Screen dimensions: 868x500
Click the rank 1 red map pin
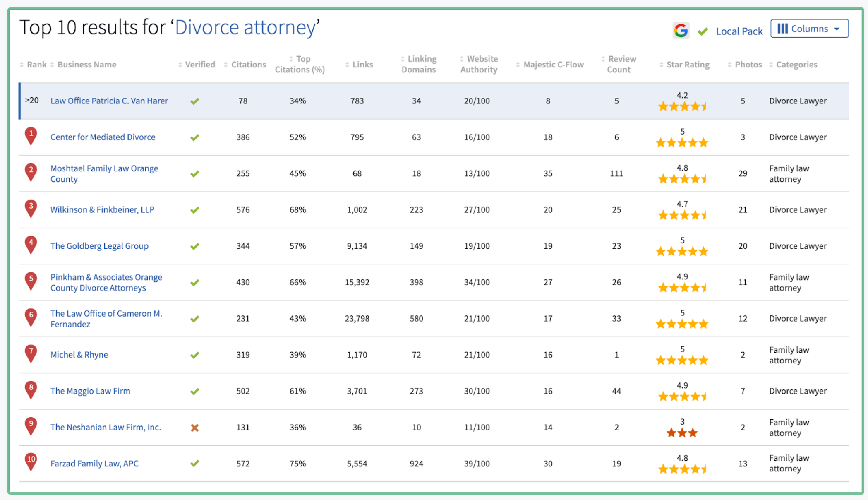(31, 135)
